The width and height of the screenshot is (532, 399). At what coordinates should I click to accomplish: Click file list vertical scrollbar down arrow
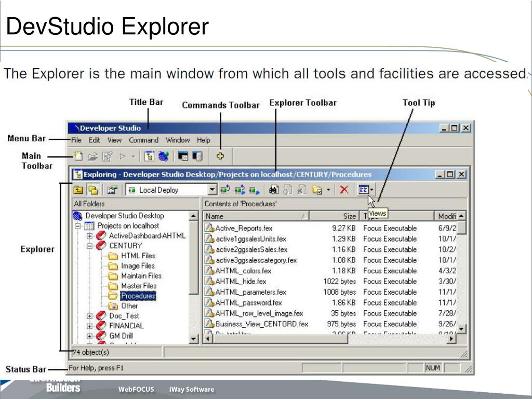461,328
